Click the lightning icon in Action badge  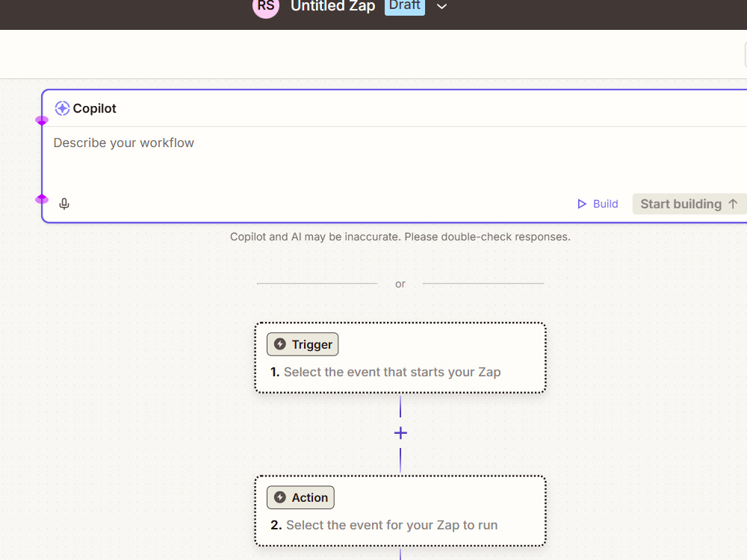(x=280, y=497)
